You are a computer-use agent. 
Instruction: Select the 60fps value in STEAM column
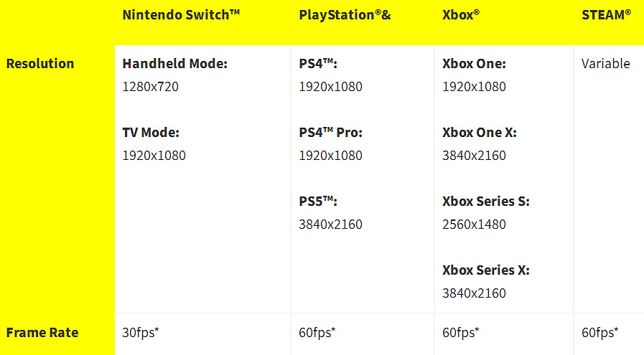tap(600, 333)
